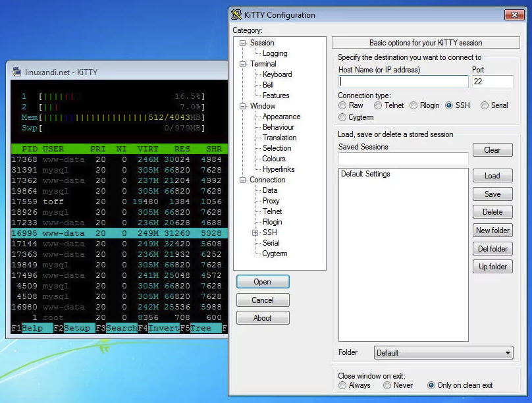The height and width of the screenshot is (403, 532).
Task: Open the SSH category in tree
Action: 270,232
